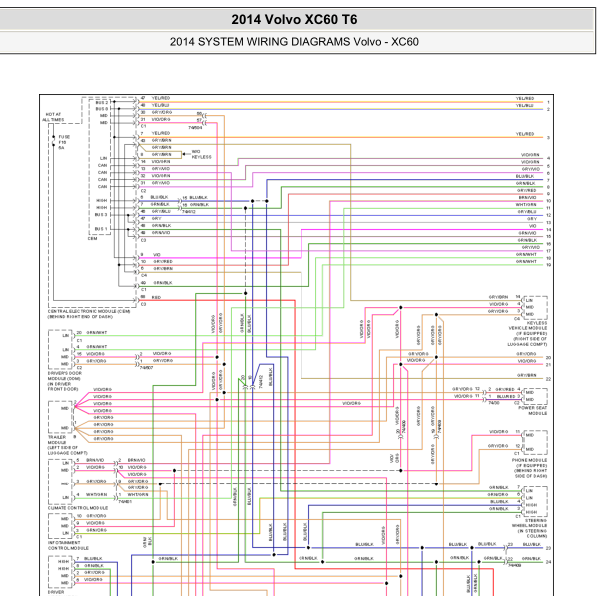Click the "BUS 0" pin label

102,109
